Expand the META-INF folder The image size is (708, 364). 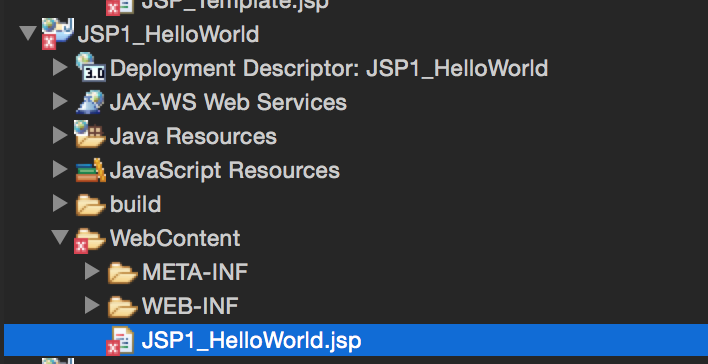(92, 271)
